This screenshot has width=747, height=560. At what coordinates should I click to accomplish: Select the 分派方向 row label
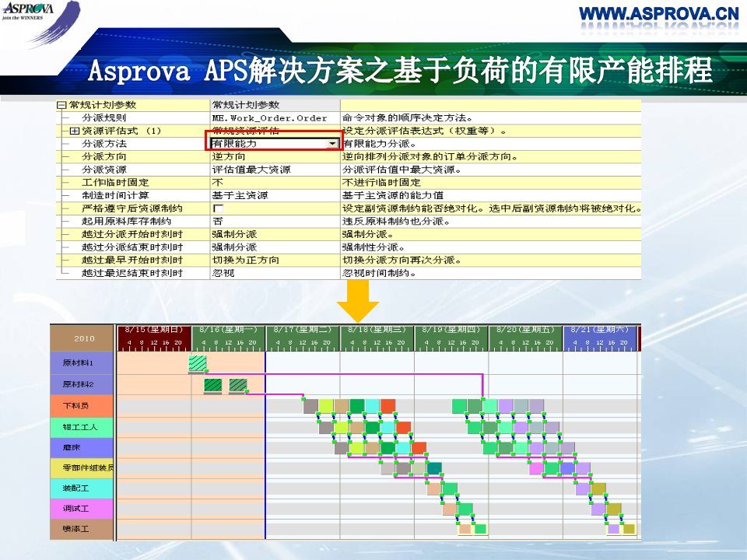tap(103, 156)
